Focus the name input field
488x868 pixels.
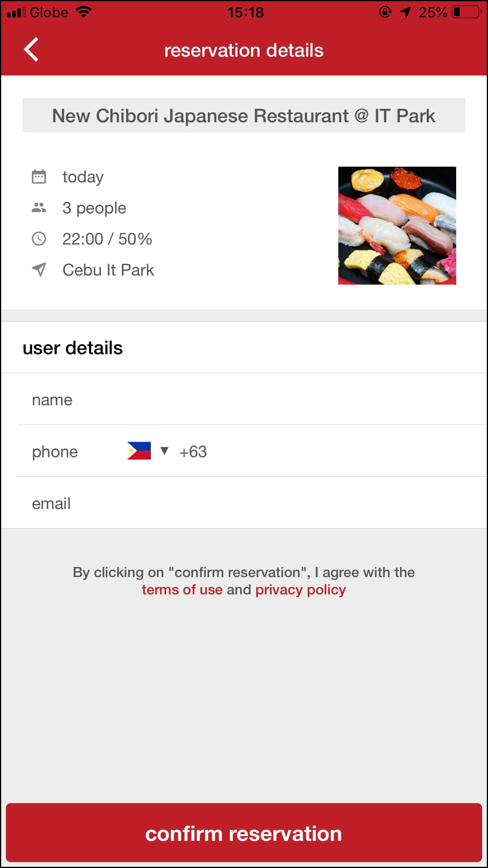coord(275,400)
